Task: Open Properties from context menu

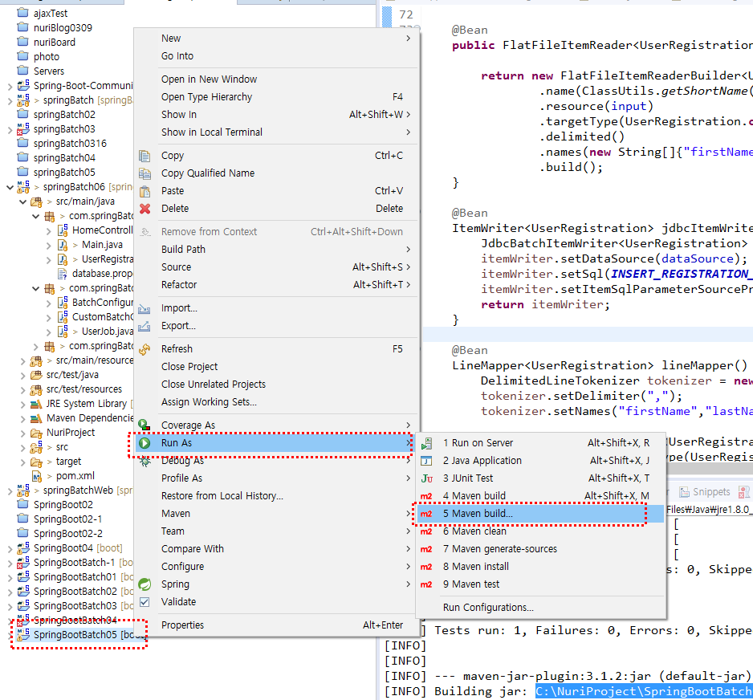Action: pyautogui.click(x=275, y=625)
